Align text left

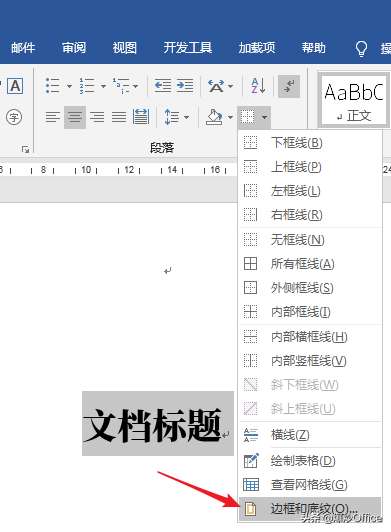coord(53,117)
